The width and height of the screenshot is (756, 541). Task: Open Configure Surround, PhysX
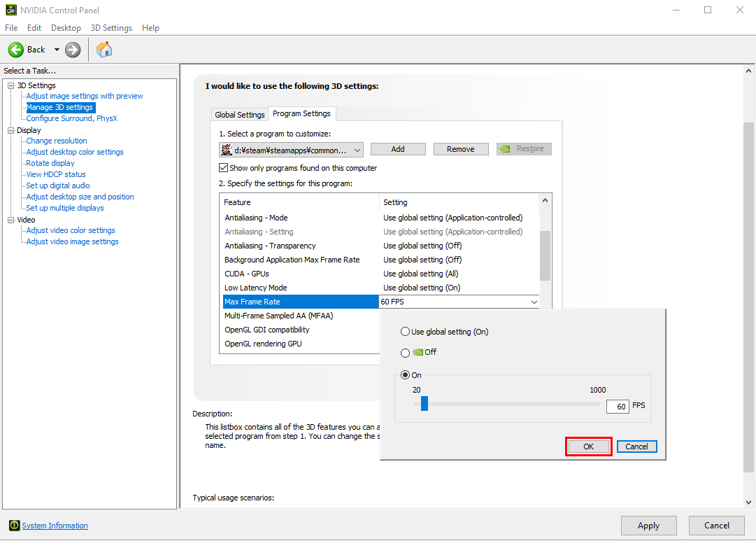(x=71, y=118)
